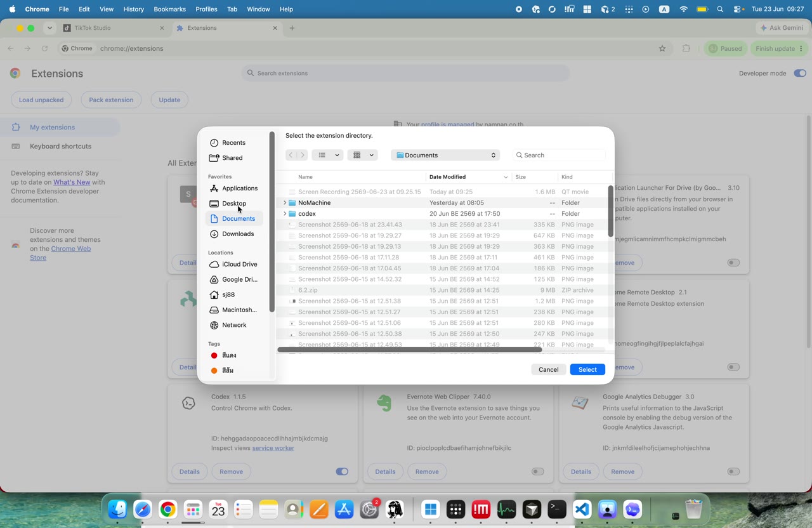Open Calendar from the Dock
812x528 pixels.
218,509
